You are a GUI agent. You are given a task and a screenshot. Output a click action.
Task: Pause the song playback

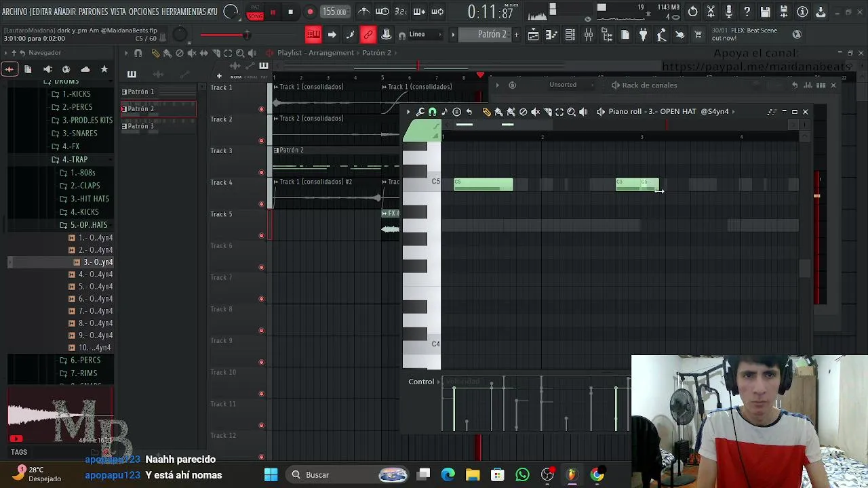[x=273, y=12]
